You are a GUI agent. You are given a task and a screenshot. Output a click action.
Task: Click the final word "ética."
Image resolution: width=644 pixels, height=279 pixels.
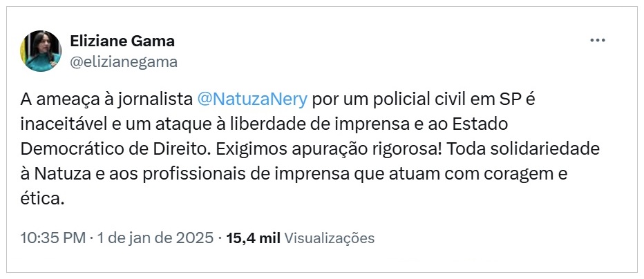pos(43,200)
